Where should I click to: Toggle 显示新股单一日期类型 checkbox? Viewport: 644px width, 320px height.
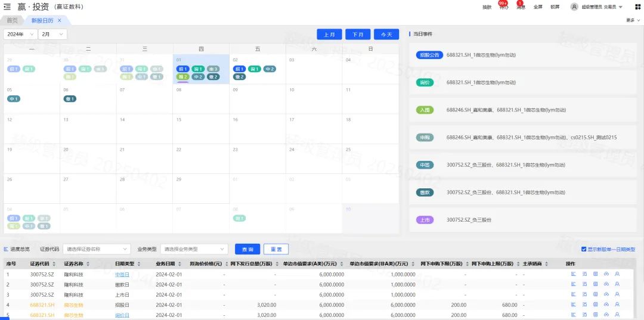pyautogui.click(x=584, y=249)
